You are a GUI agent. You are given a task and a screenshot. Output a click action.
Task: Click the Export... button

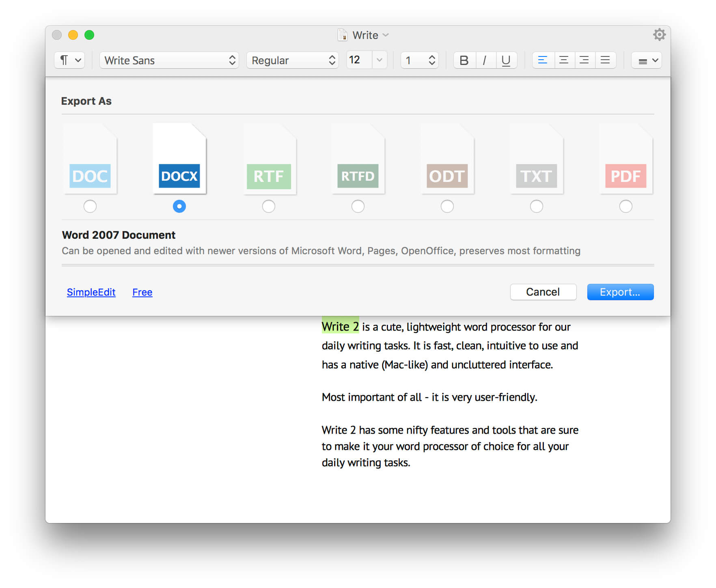click(620, 292)
